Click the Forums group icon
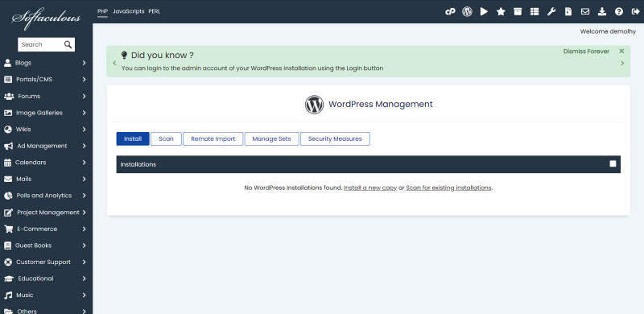644x314 pixels. coord(9,96)
